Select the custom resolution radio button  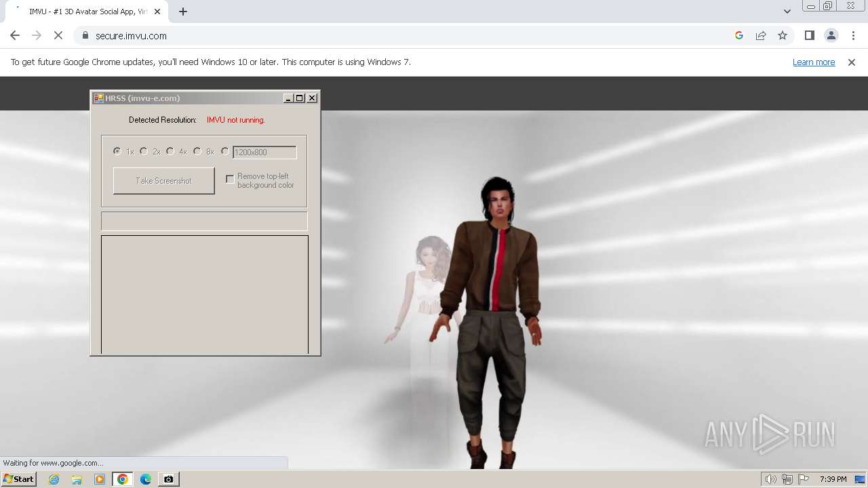tap(225, 151)
